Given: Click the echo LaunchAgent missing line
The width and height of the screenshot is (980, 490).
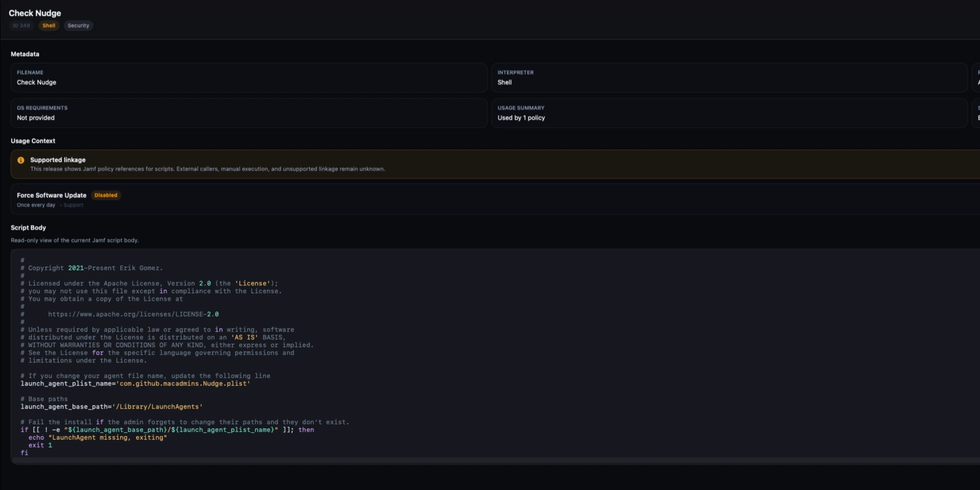Looking at the screenshot, I should (x=97, y=437).
